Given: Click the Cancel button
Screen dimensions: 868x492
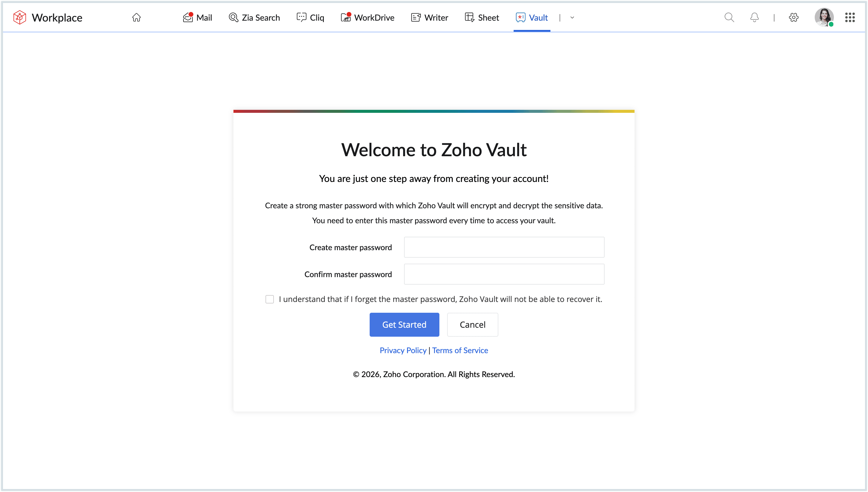Looking at the screenshot, I should [x=472, y=324].
